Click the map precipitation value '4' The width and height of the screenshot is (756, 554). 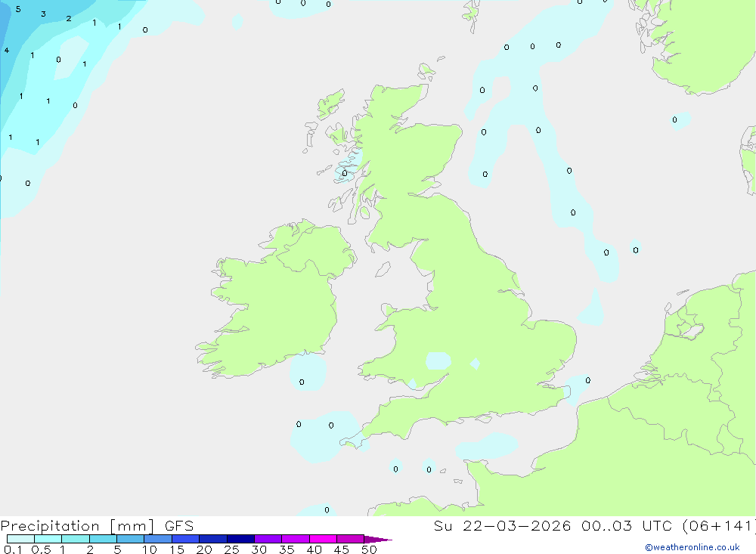(x=7, y=50)
